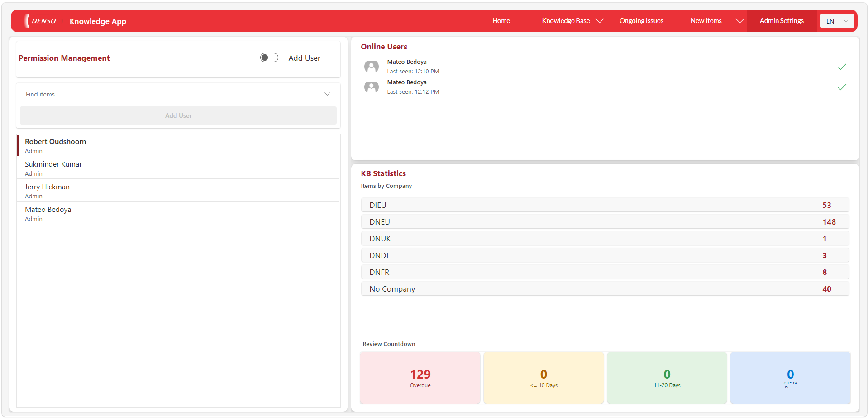
Task: Click Items by Company label
Action: click(386, 186)
